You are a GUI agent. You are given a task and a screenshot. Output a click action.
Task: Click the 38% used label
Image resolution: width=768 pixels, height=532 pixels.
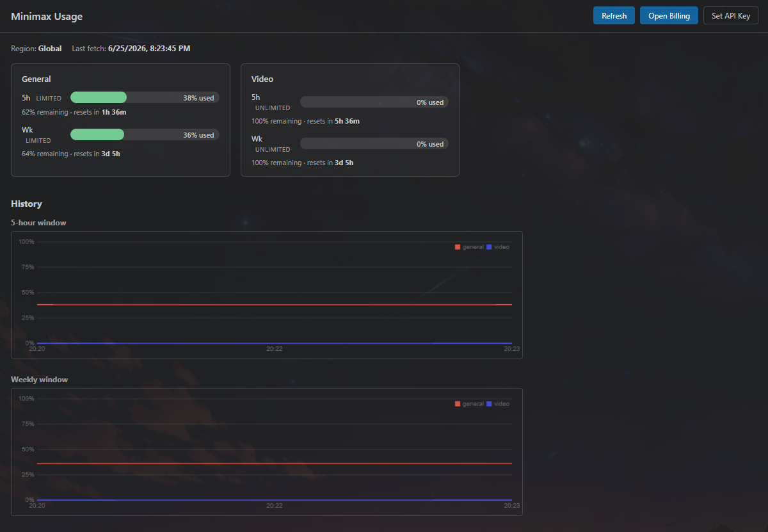(198, 98)
